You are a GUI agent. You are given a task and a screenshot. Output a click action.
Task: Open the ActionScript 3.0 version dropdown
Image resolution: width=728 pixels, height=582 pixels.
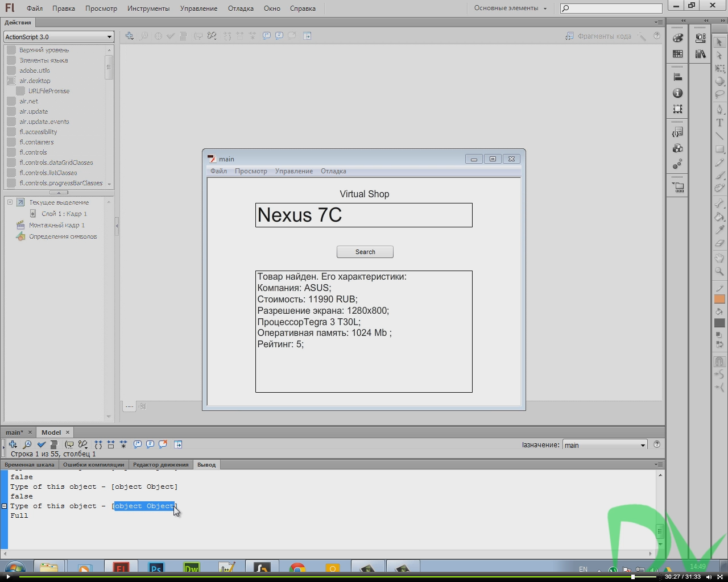[59, 37]
